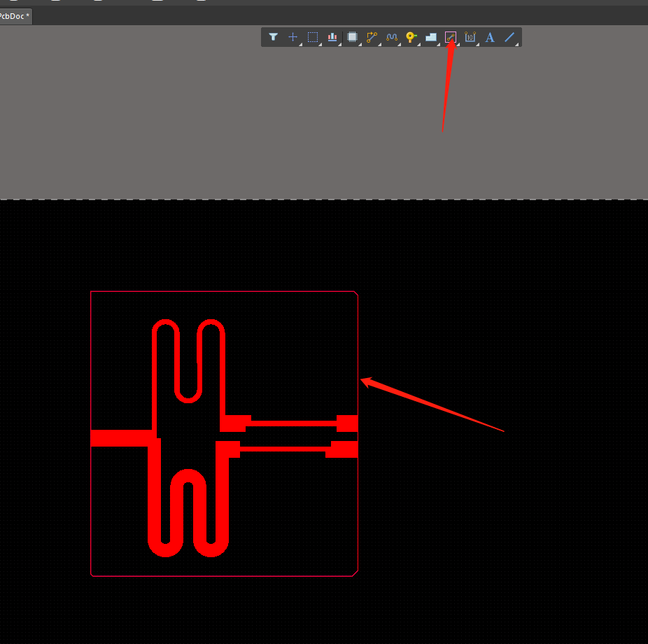Open the Align objects tool
Image resolution: width=648 pixels, height=644 pixels.
(x=332, y=37)
